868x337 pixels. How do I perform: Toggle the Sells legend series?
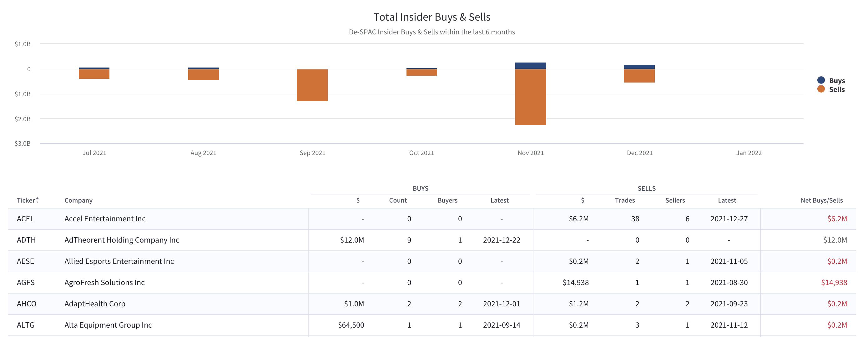(x=831, y=89)
